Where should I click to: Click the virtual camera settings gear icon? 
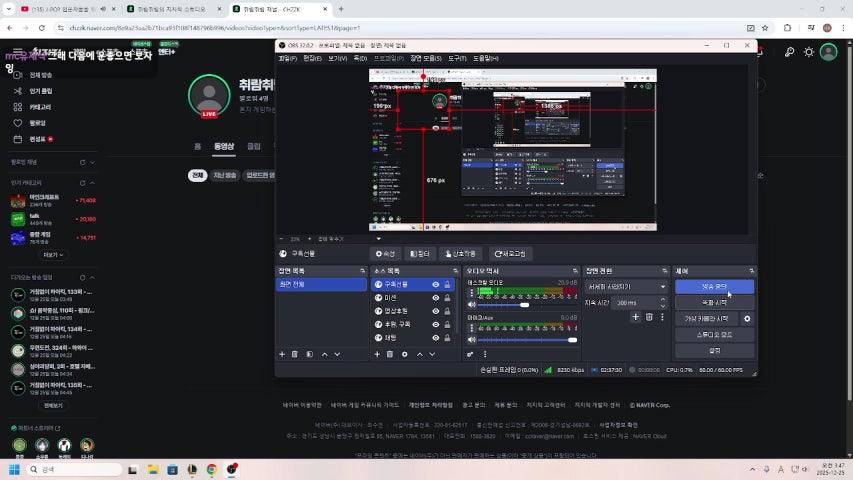(x=746, y=318)
